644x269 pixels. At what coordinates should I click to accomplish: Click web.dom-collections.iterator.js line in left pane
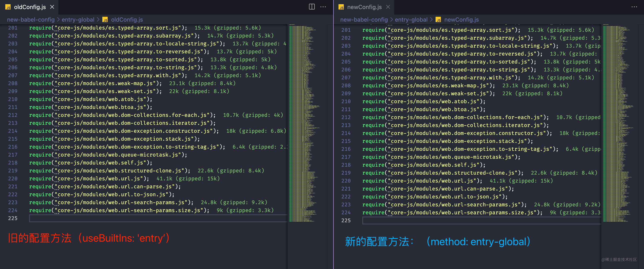pos(123,123)
